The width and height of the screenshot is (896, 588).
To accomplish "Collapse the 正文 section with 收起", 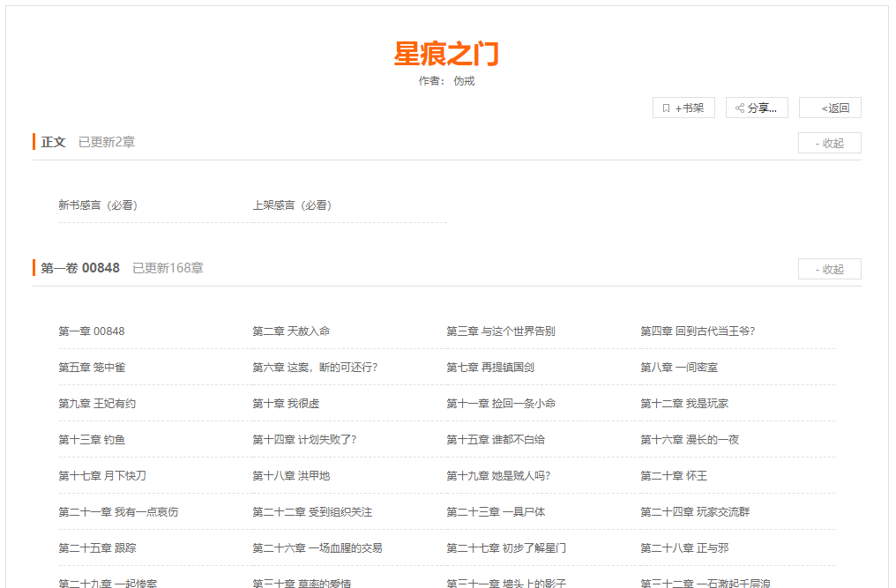I will (828, 142).
